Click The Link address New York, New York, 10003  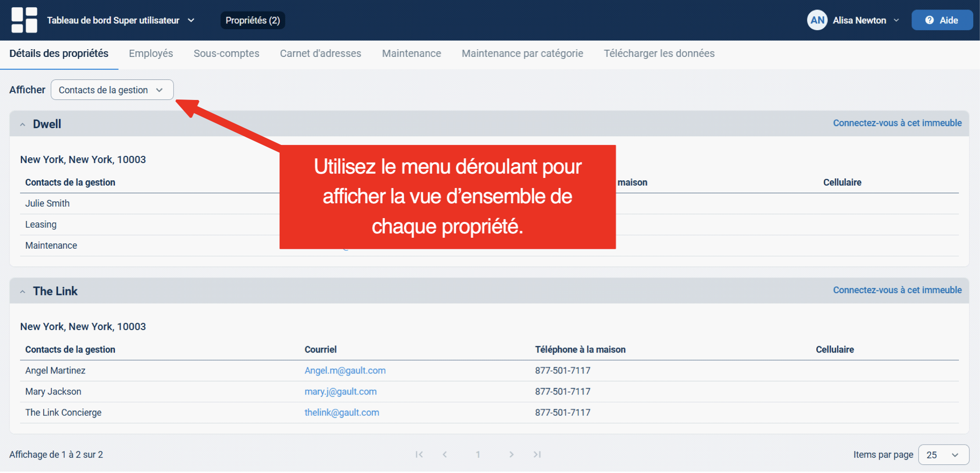point(83,327)
